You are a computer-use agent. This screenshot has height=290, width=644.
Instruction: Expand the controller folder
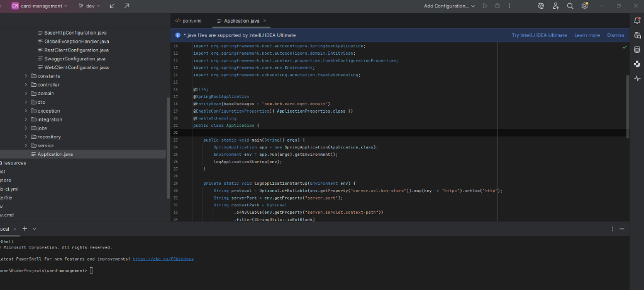26,84
